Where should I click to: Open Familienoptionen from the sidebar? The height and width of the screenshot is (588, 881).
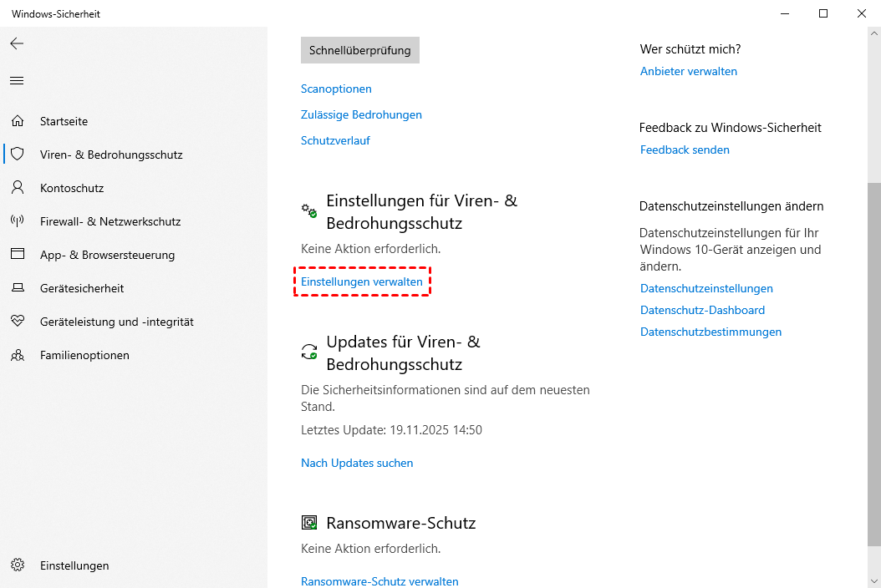click(84, 355)
